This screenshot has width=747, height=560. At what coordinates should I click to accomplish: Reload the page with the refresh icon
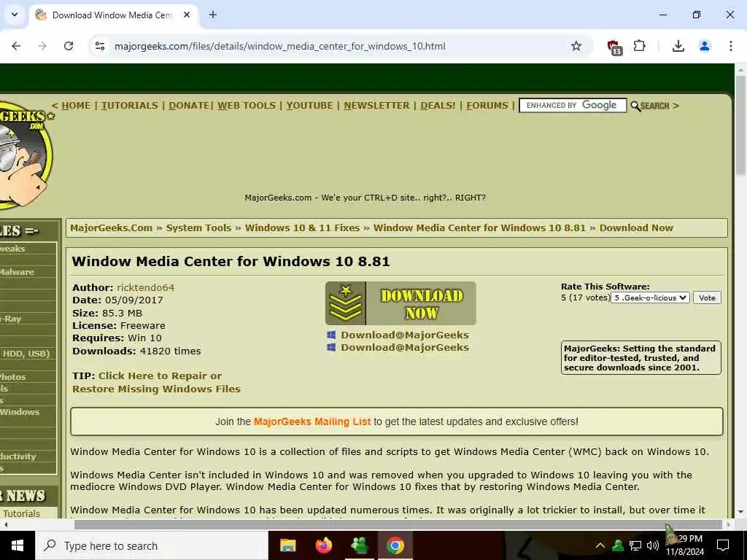[x=69, y=46]
